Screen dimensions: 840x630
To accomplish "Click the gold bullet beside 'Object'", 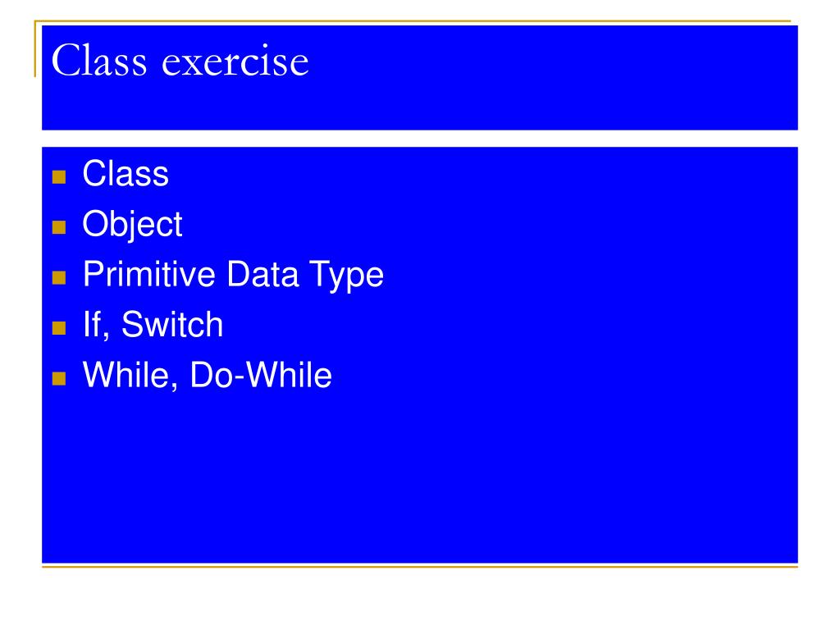I will pos(59,227).
